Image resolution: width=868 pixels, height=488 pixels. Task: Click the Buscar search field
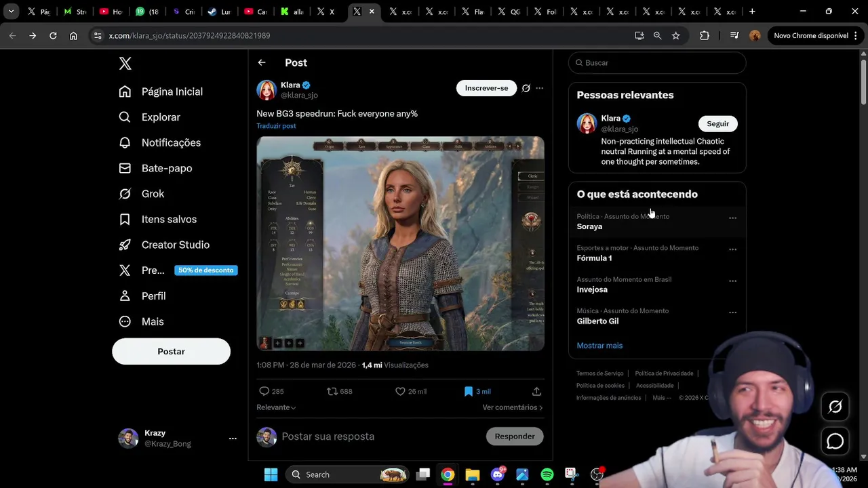(657, 63)
